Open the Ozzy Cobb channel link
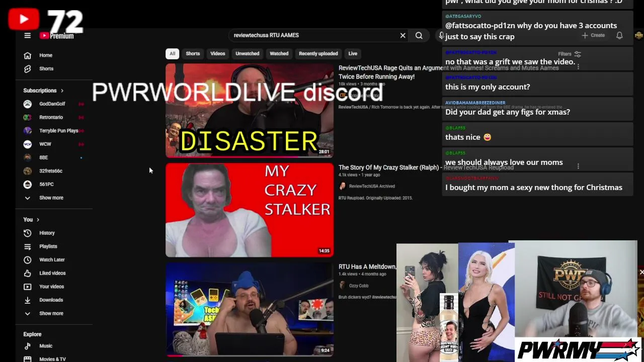This screenshot has width=644, height=362. click(359, 286)
